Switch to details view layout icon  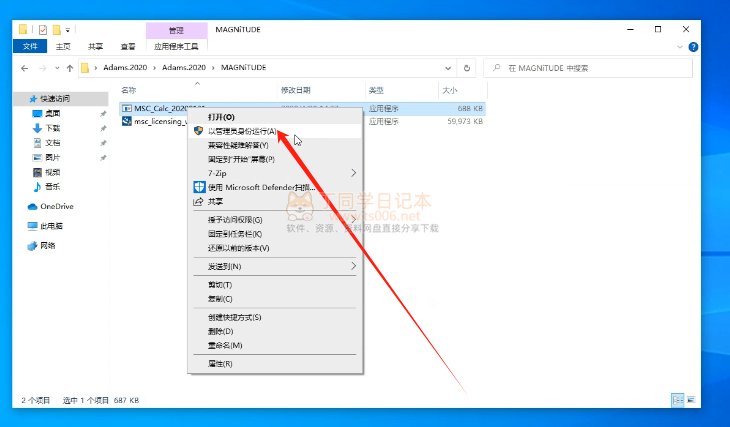(x=677, y=400)
